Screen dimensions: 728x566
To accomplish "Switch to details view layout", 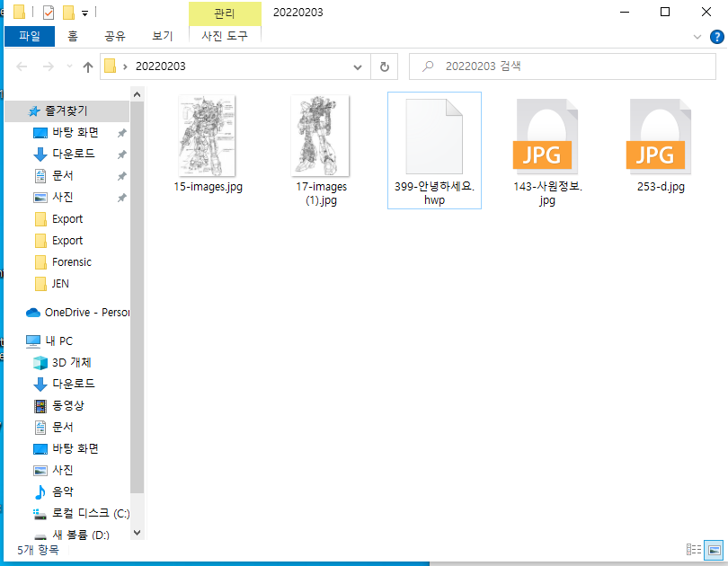I will 694,550.
